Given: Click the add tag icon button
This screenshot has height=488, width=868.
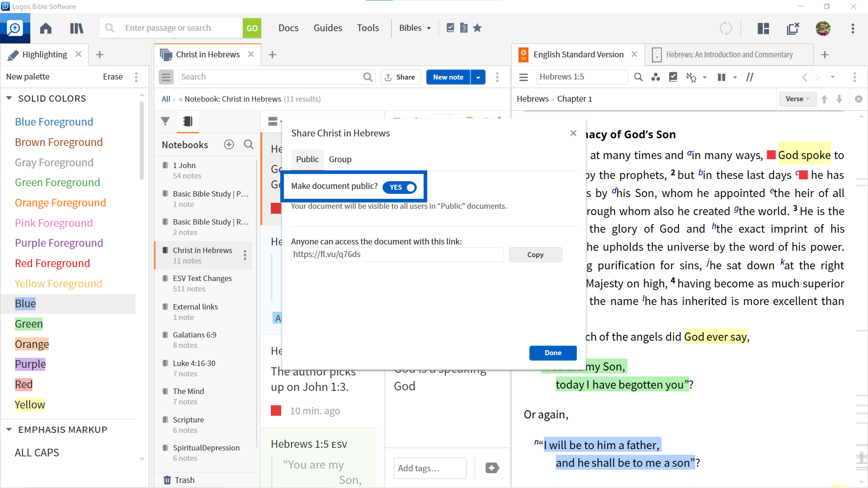Looking at the screenshot, I should (x=492, y=468).
